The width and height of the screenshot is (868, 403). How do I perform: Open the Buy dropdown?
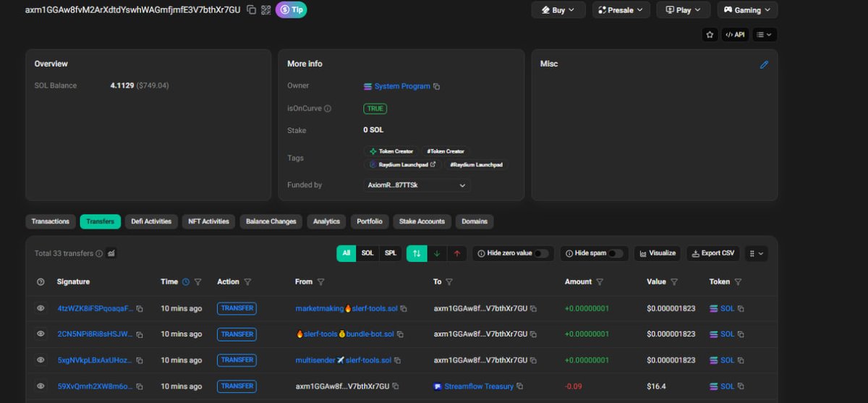(x=558, y=10)
